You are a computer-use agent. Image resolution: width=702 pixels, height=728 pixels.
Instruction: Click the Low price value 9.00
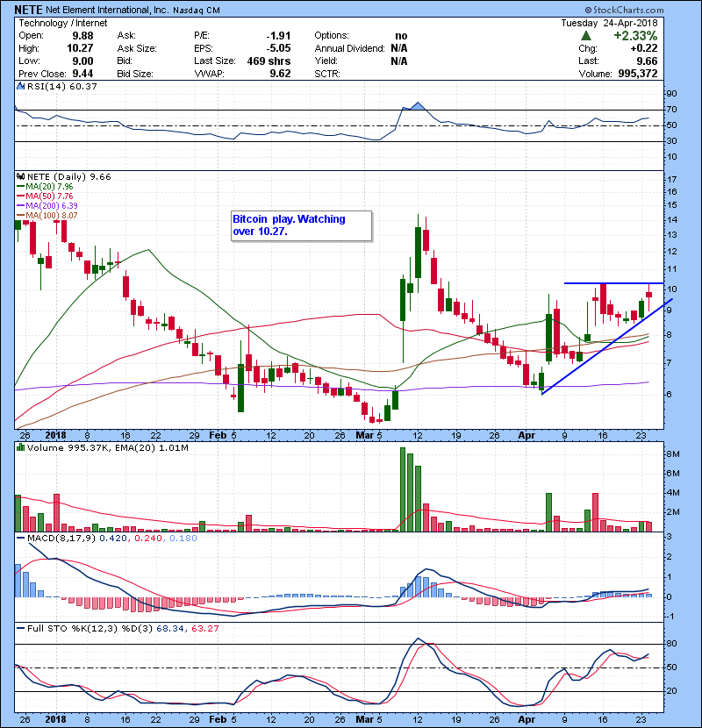point(82,61)
